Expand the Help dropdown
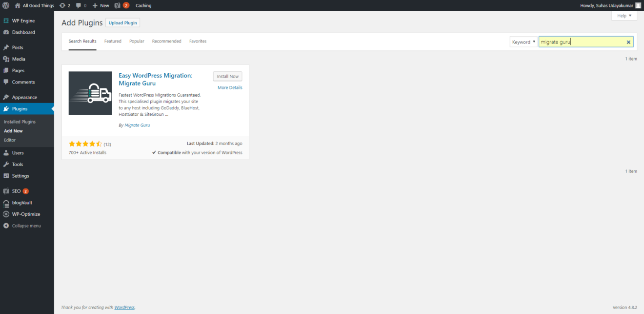The image size is (644, 314). [624, 16]
